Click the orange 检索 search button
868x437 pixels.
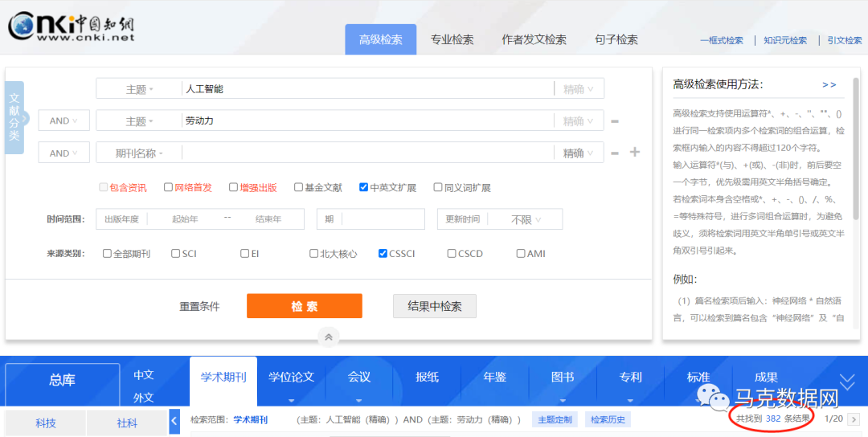pos(305,306)
